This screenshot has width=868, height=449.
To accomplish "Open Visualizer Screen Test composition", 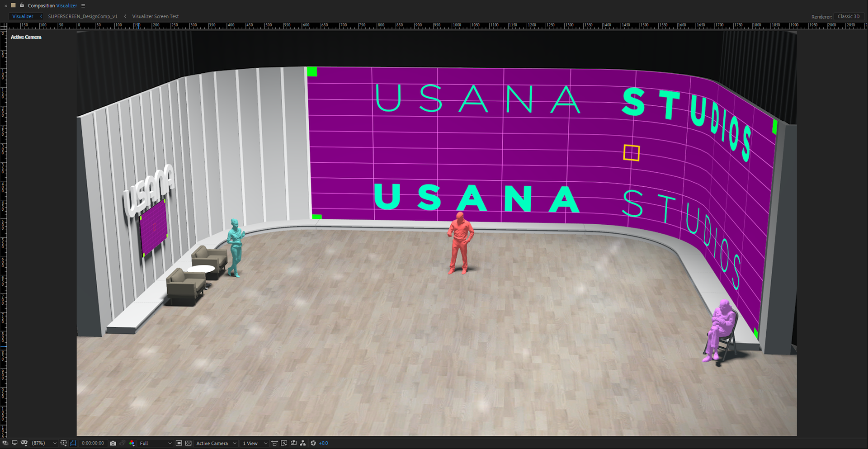I will [x=156, y=16].
